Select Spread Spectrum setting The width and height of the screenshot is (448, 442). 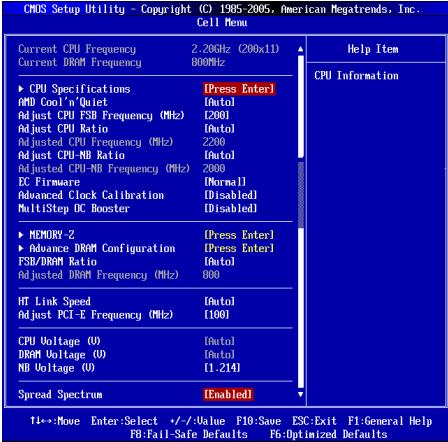(60, 395)
